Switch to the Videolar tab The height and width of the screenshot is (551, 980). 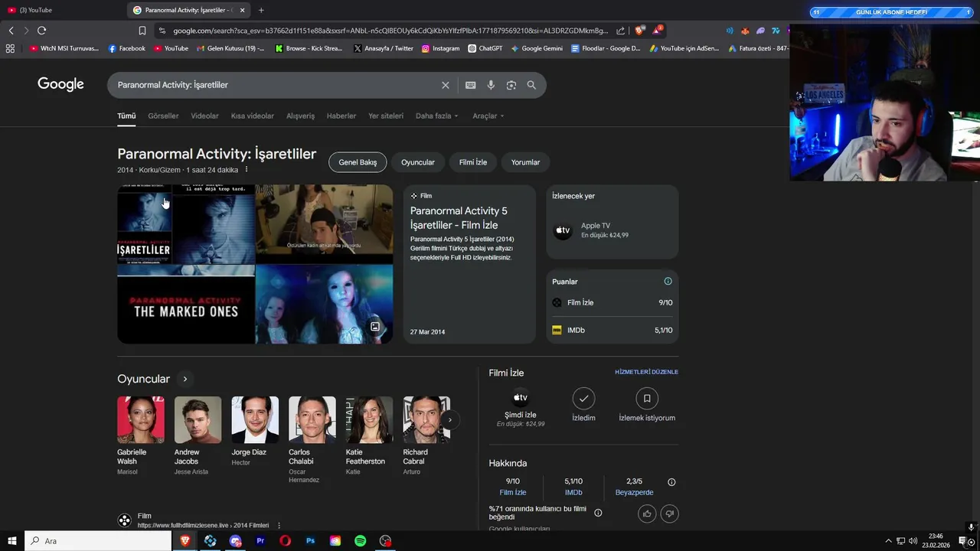pyautogui.click(x=204, y=116)
